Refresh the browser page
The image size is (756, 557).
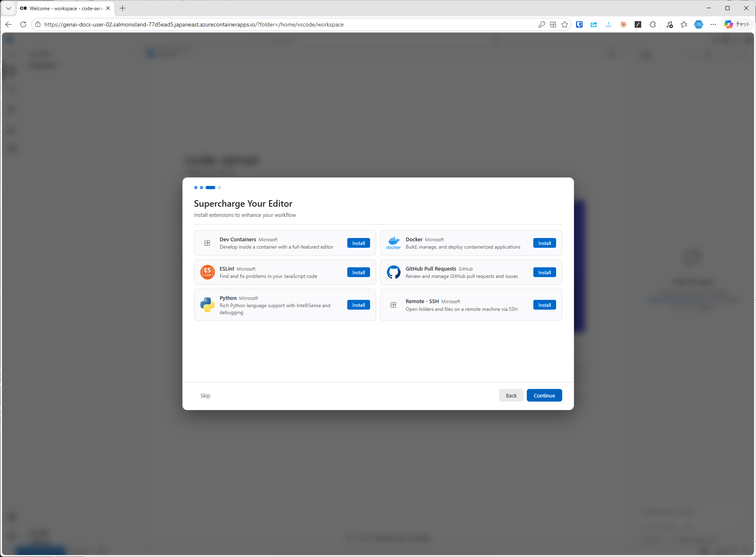point(23,24)
